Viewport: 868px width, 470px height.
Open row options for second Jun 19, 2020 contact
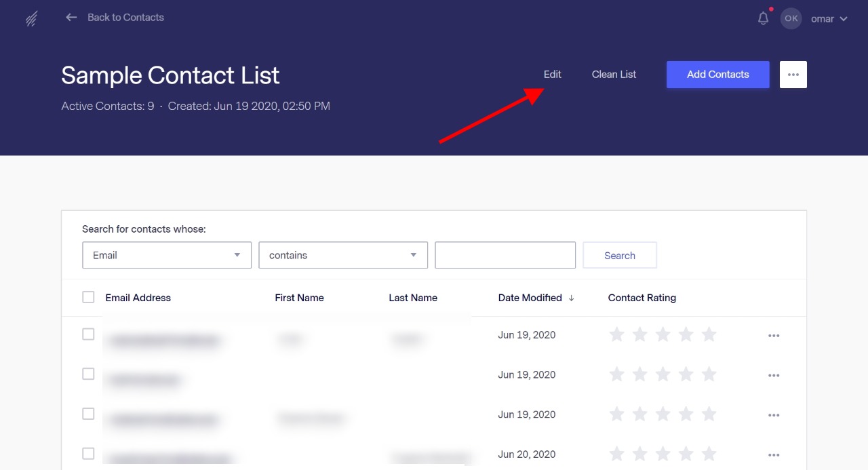pyautogui.click(x=774, y=376)
